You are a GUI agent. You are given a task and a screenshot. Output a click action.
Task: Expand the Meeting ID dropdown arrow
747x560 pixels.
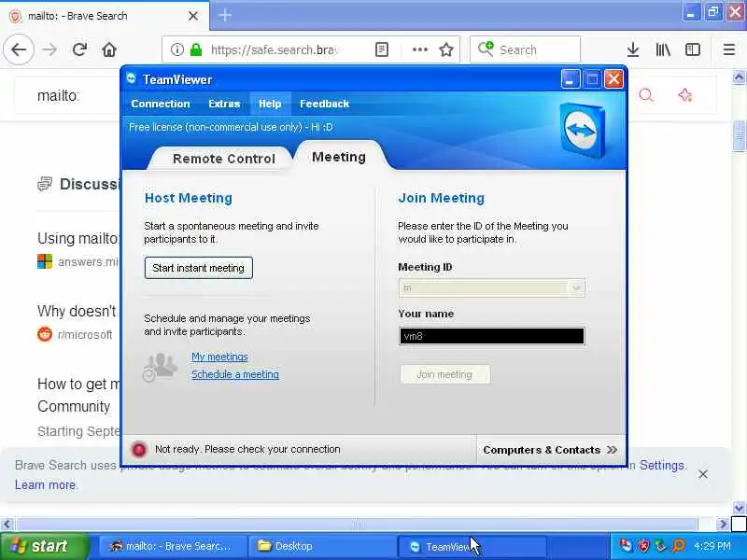click(576, 287)
